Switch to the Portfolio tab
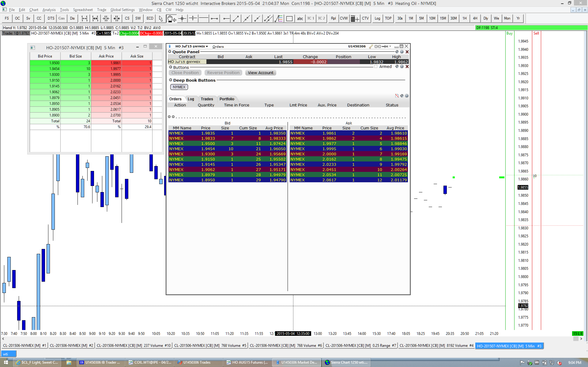The image size is (588, 367). (x=227, y=99)
